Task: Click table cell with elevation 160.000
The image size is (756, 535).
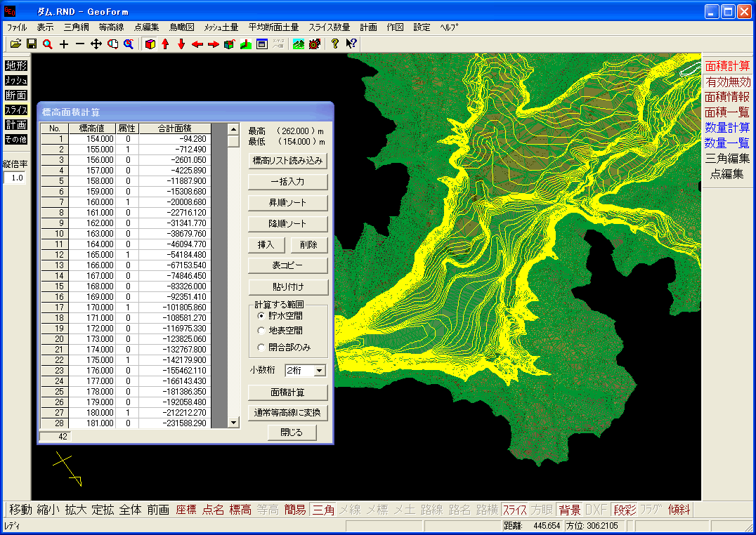Action: coord(92,202)
